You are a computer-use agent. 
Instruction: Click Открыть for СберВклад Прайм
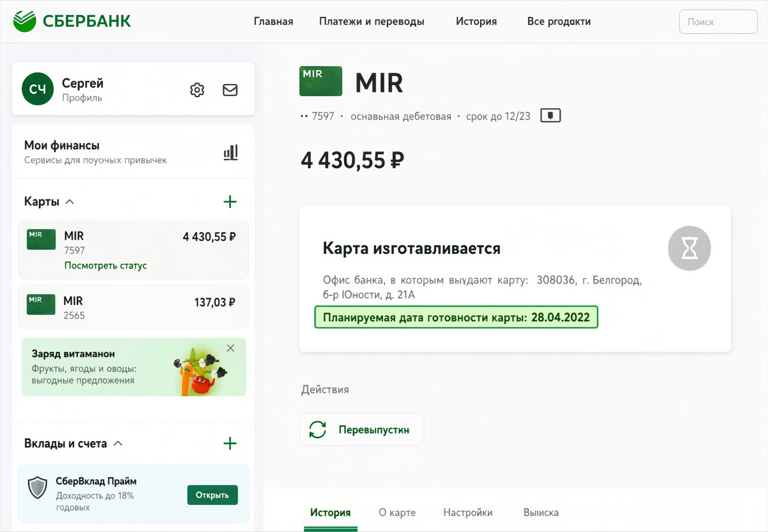click(x=212, y=495)
